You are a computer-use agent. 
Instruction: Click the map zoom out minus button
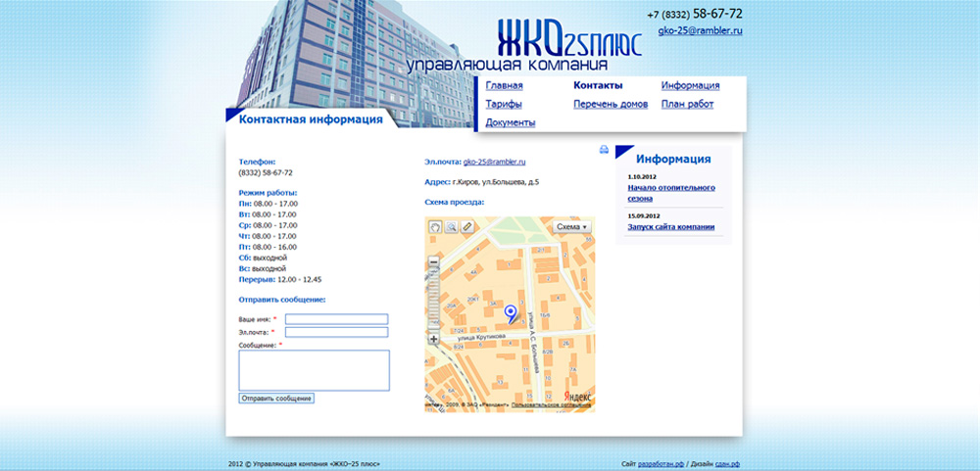coord(434,261)
